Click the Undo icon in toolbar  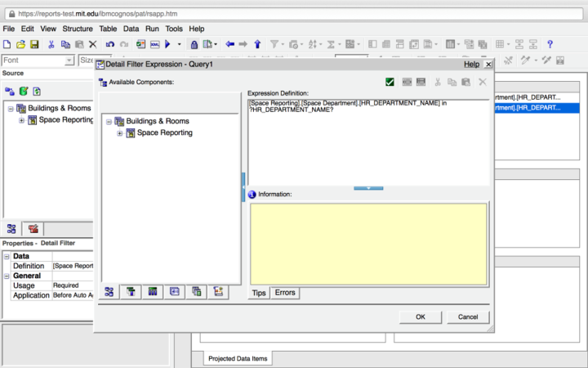pos(110,44)
